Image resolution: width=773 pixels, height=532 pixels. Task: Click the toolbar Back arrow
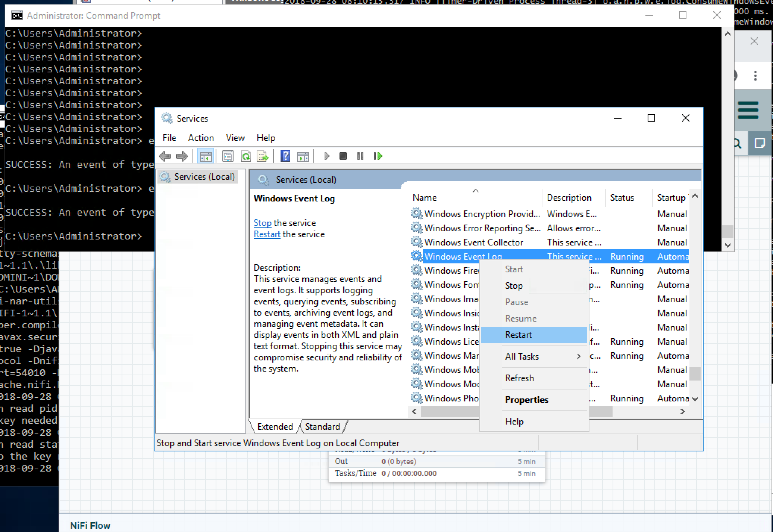(x=165, y=156)
